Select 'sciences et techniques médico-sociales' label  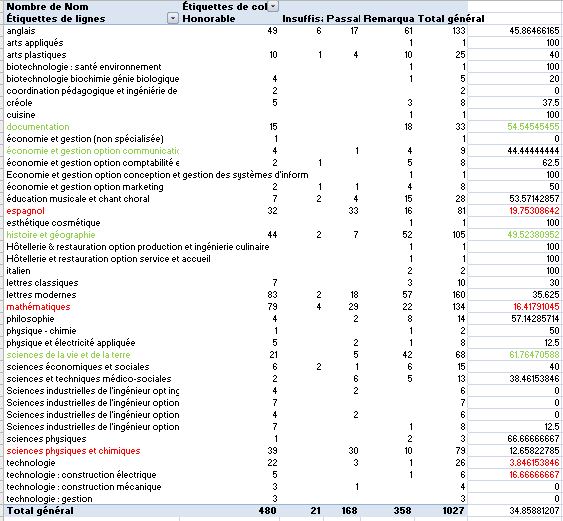point(89,379)
